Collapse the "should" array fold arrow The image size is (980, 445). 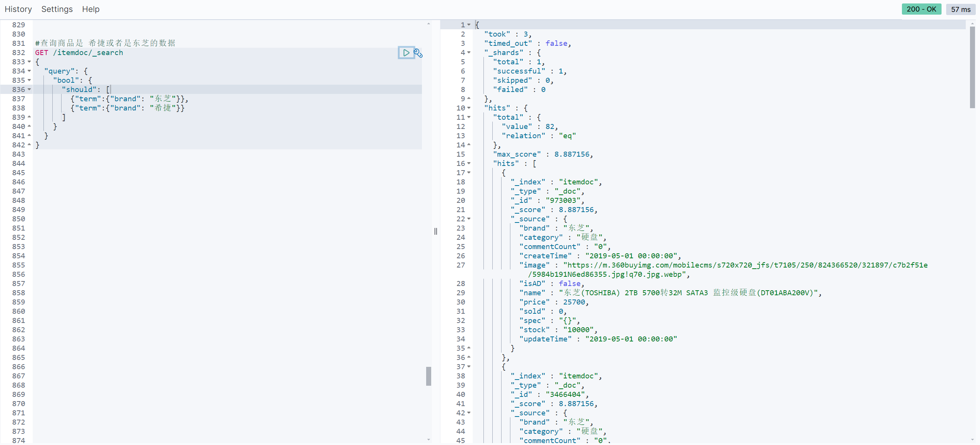(29, 90)
